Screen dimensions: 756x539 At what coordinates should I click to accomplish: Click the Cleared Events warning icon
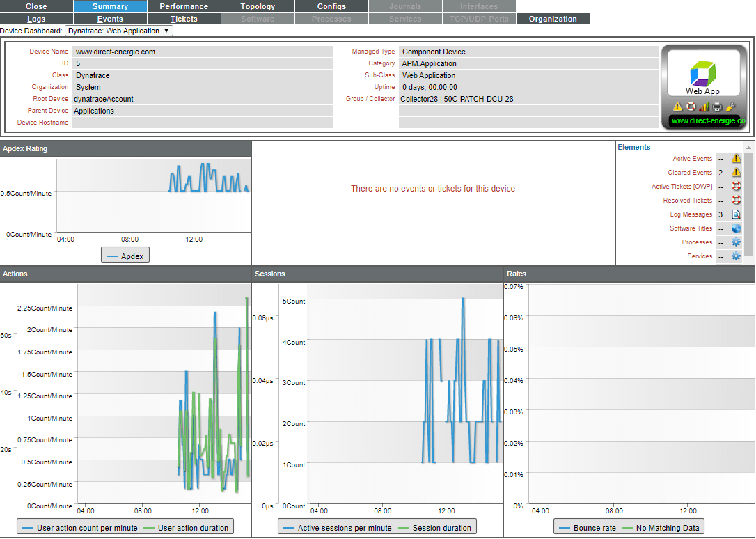click(x=736, y=172)
